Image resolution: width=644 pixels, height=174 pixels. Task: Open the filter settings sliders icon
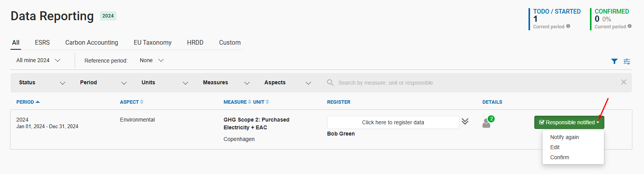coord(627,61)
